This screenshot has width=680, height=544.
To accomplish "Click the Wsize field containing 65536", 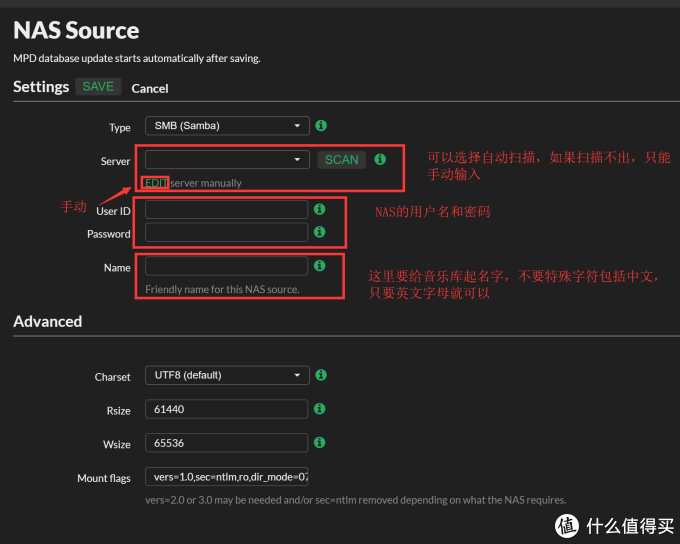I will pos(226,443).
